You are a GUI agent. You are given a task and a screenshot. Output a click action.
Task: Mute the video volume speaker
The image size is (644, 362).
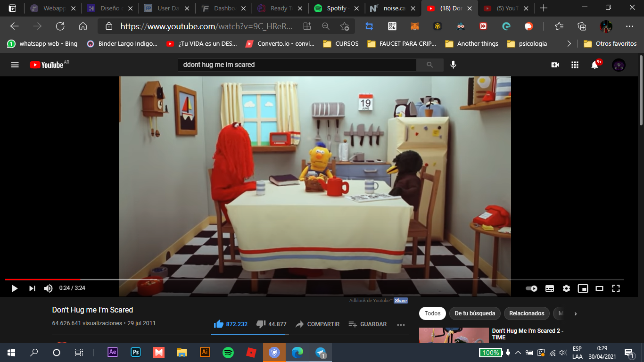point(48,288)
